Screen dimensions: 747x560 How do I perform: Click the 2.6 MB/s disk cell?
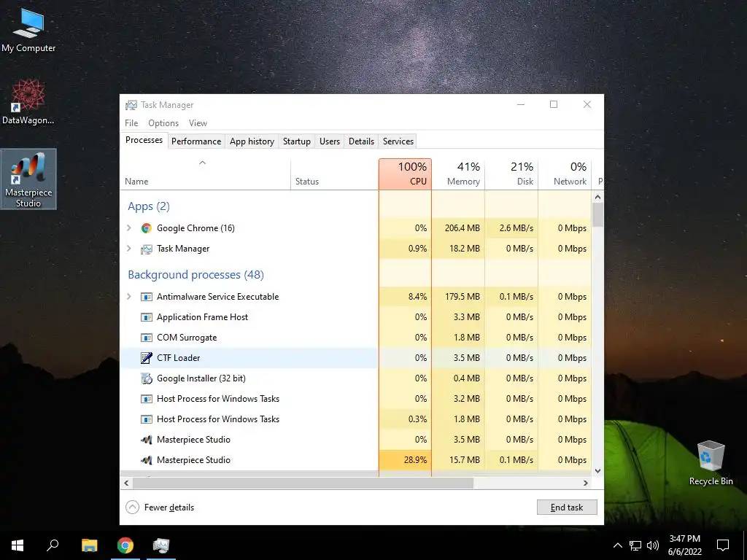click(511, 228)
